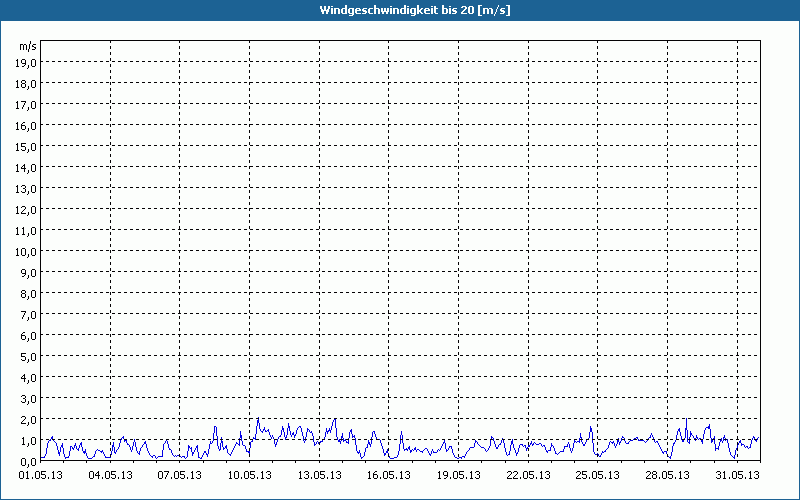Click the 31.05.13 date label
The height and width of the screenshot is (500, 800).
tap(737, 475)
